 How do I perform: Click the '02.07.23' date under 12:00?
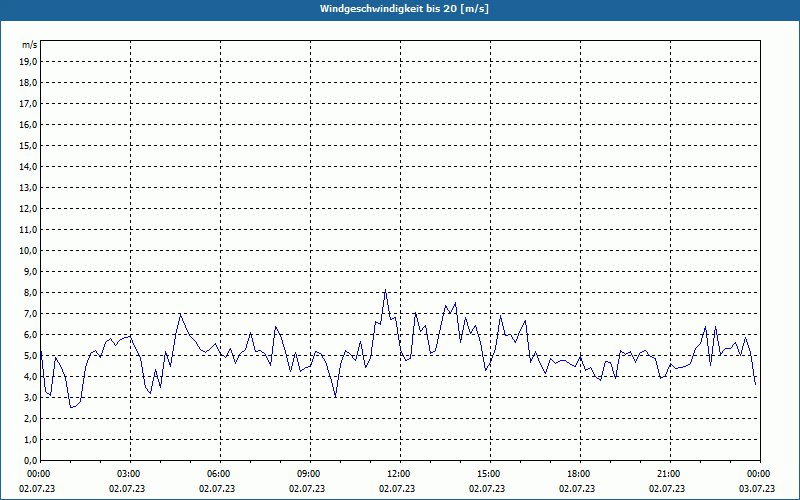(397, 488)
